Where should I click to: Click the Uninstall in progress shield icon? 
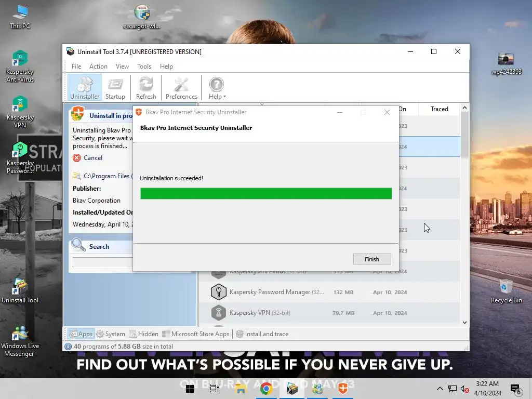pos(78,114)
